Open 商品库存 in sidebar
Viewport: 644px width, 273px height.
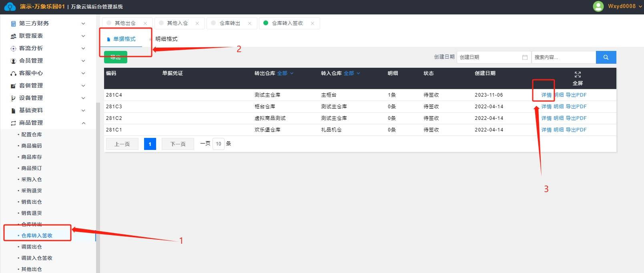32,157
